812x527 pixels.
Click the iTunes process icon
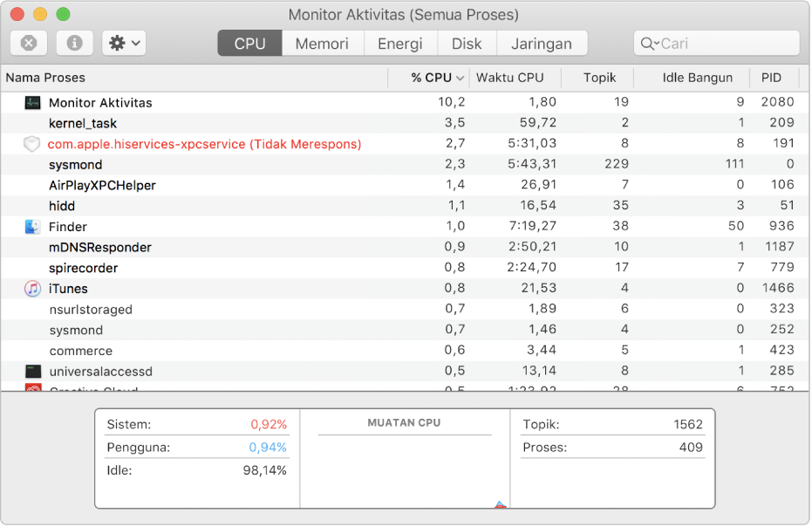tap(32, 289)
